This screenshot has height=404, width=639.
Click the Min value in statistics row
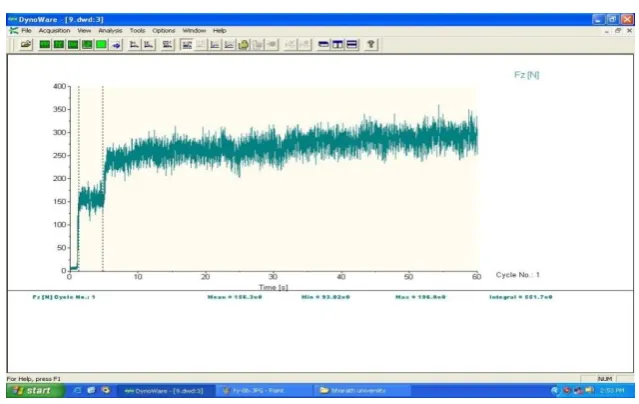[326, 297]
